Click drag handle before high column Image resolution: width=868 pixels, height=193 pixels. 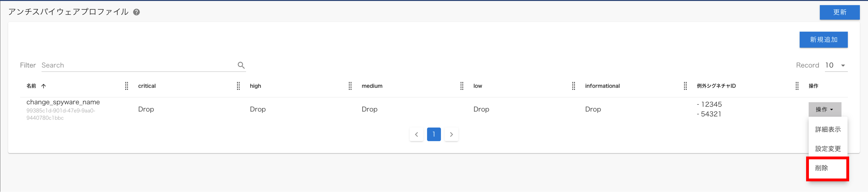point(238,86)
